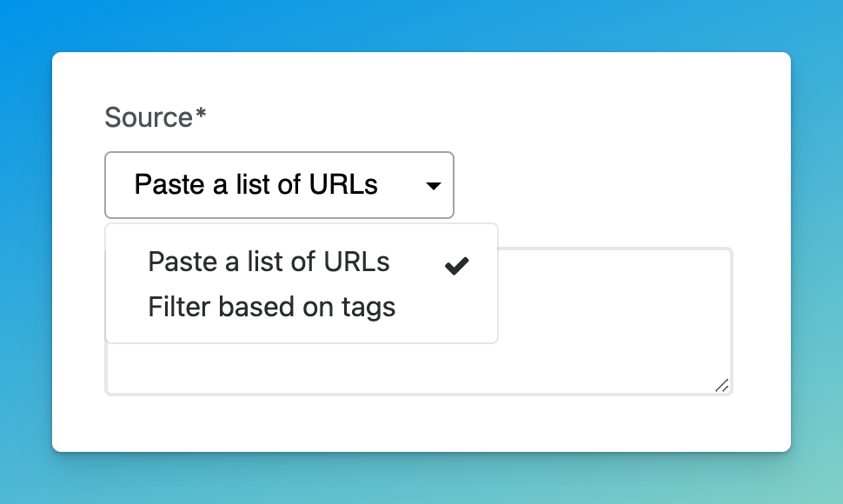Choose 'Paste a list of URLs' from the list
Screen dimensions: 843x504
click(x=269, y=262)
